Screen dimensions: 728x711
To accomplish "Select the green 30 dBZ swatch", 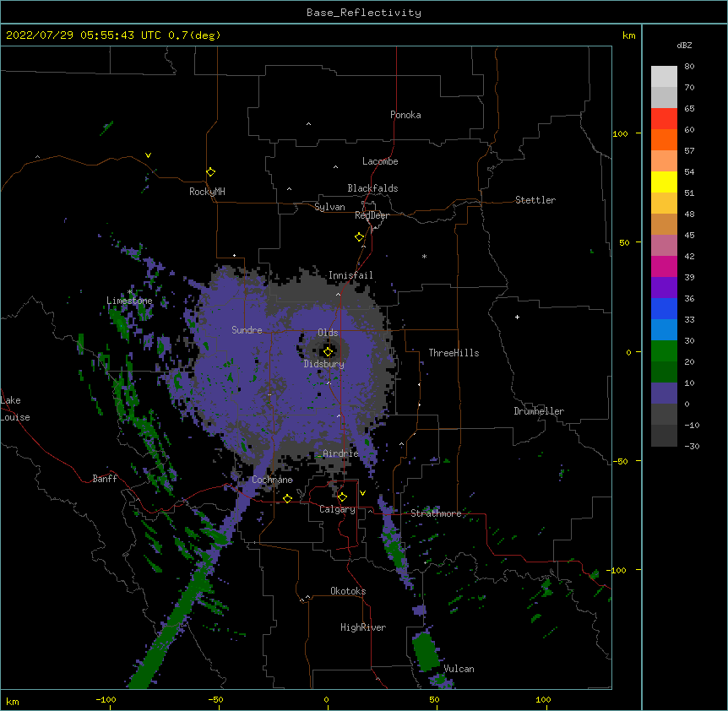I will pos(664,351).
